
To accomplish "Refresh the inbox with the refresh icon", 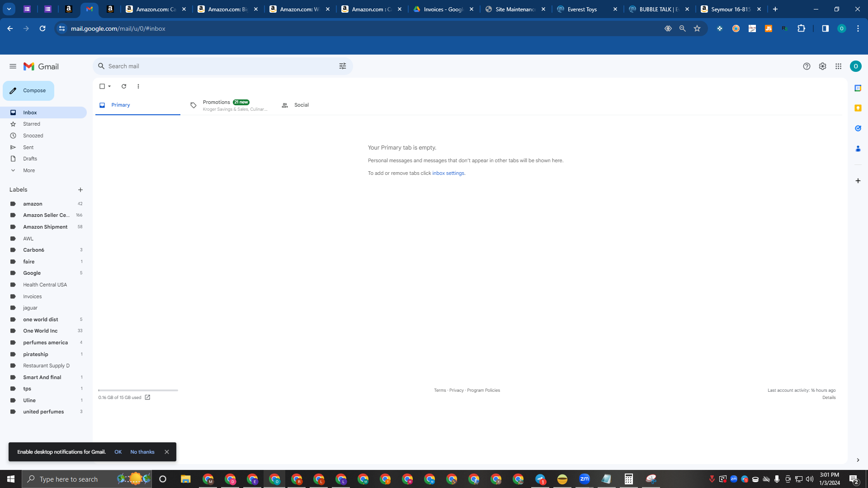I will (124, 86).
